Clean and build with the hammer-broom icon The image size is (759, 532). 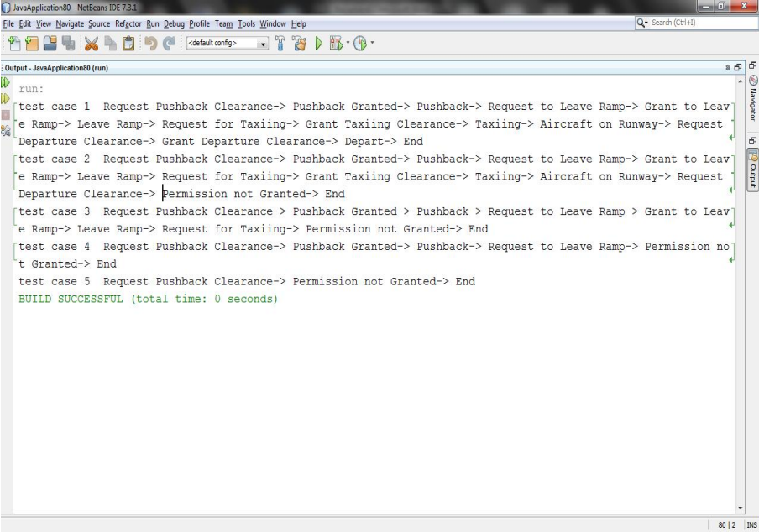point(299,44)
